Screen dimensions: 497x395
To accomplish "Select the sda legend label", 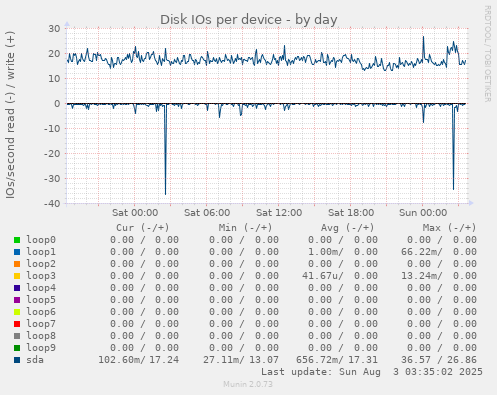I will 35,360.
